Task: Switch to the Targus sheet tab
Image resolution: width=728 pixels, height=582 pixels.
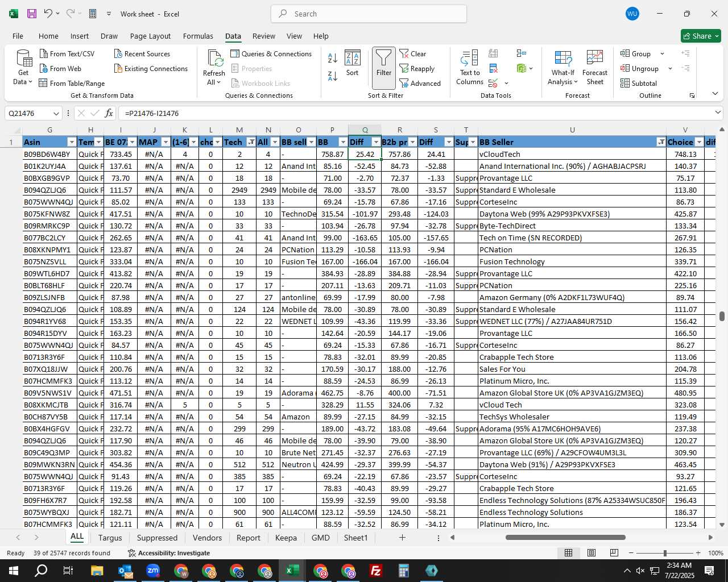Action: click(110, 538)
